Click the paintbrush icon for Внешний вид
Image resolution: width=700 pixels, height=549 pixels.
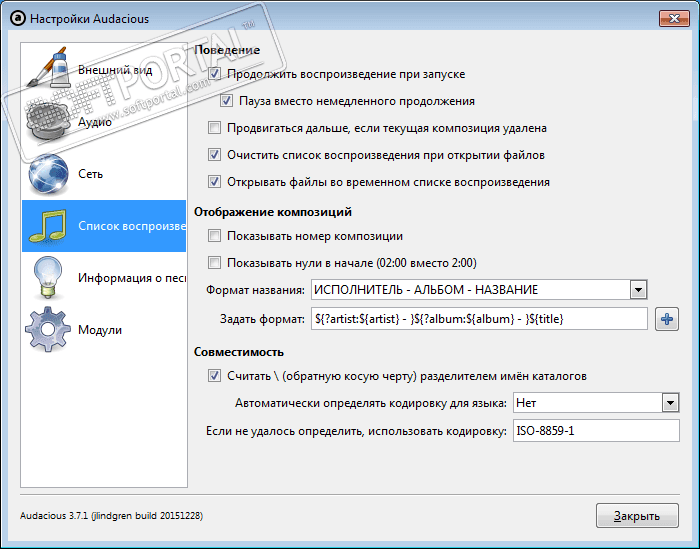(x=48, y=68)
